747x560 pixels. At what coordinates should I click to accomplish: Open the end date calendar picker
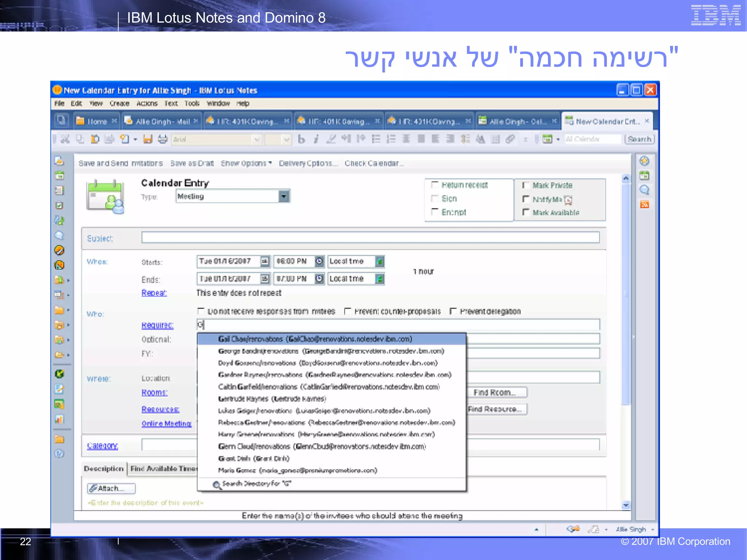tap(265, 279)
